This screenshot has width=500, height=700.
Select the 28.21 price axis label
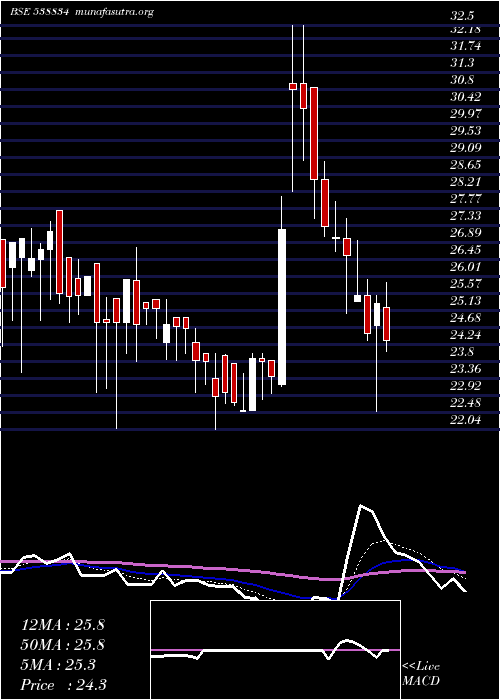(465, 182)
